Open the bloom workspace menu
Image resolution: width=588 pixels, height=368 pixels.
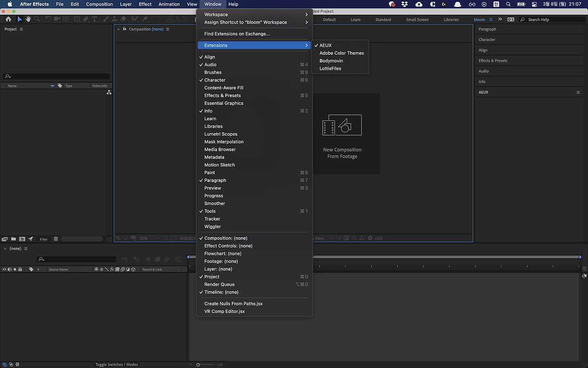491,20
